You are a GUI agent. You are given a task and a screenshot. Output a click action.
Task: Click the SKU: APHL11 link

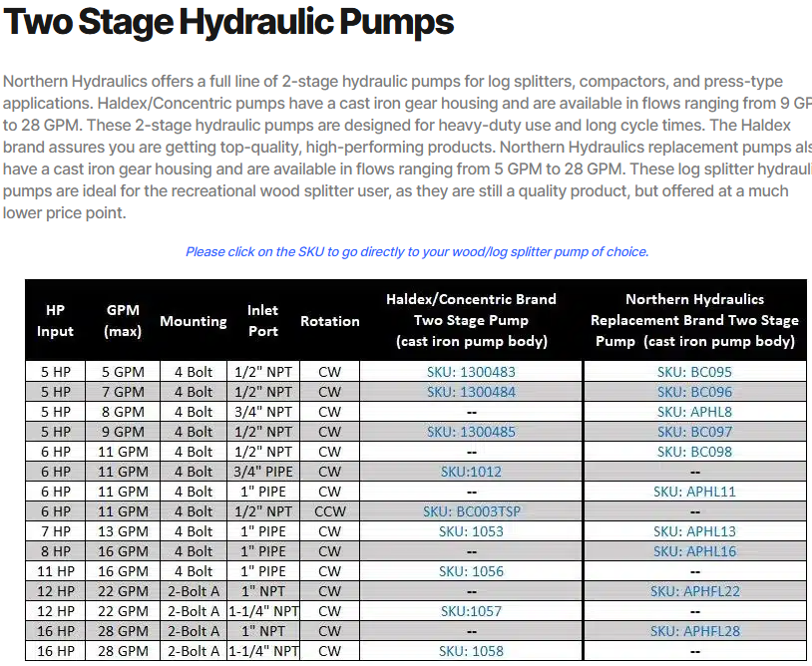(x=694, y=492)
